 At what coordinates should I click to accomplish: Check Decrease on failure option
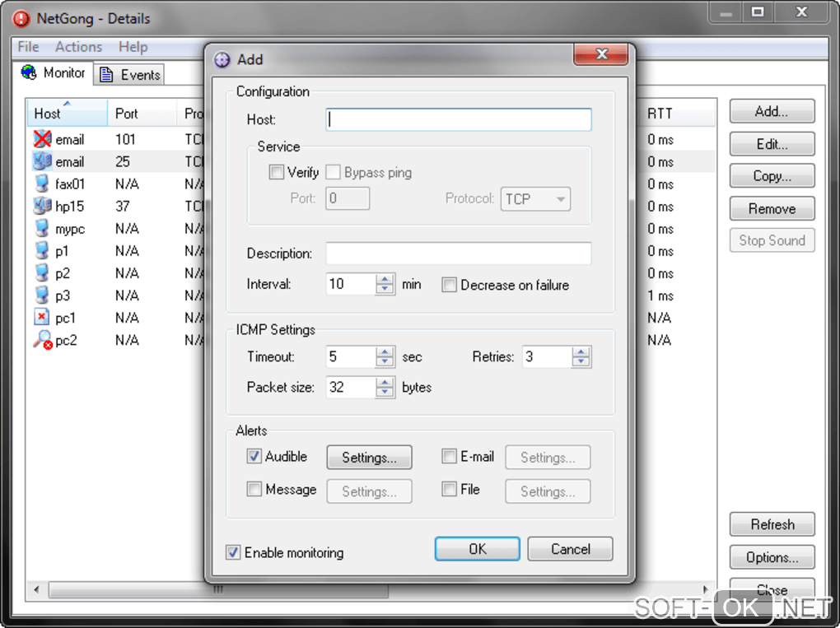pos(449,285)
